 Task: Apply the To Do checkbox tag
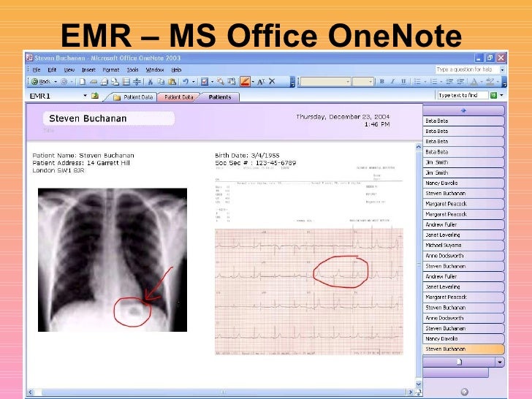(x=205, y=81)
